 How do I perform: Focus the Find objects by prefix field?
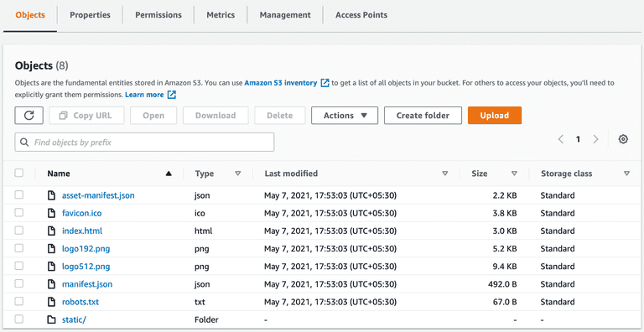(x=144, y=143)
